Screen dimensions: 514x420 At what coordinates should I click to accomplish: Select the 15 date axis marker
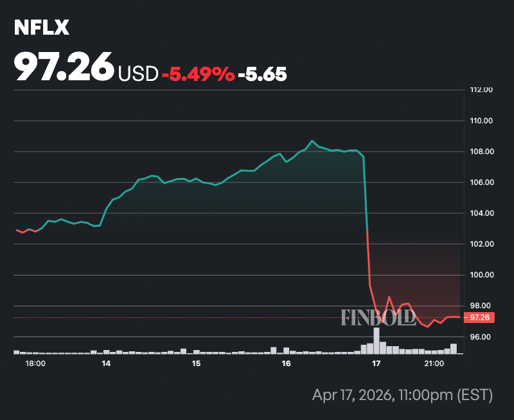coord(196,363)
